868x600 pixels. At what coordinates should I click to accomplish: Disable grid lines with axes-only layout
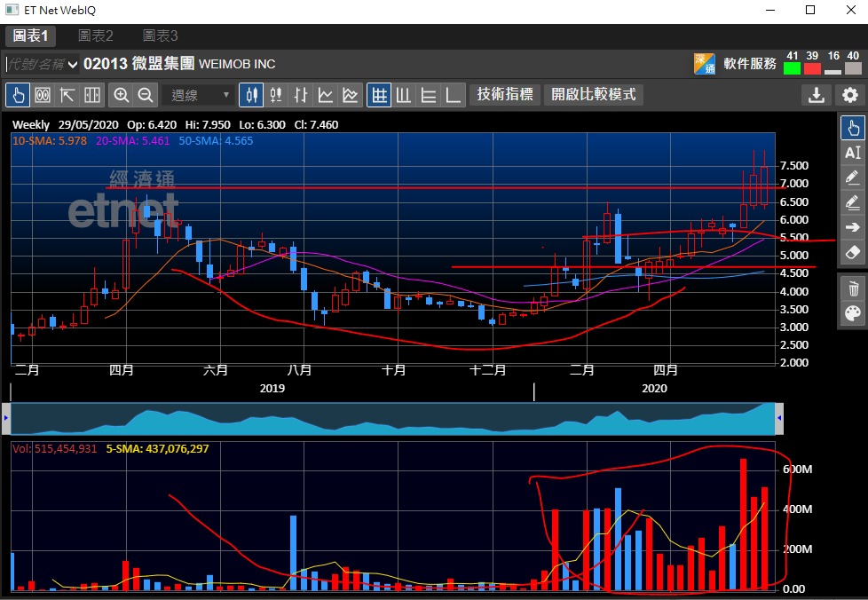click(453, 95)
